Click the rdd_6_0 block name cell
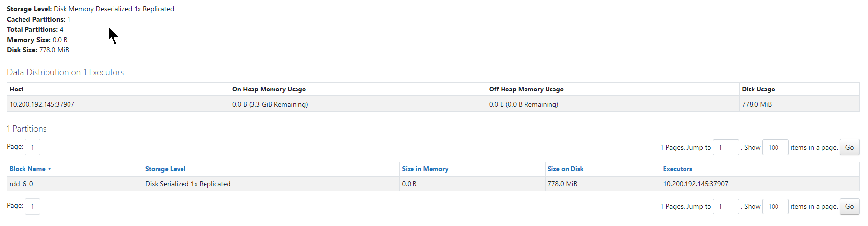The width and height of the screenshot is (868, 226). [22, 184]
